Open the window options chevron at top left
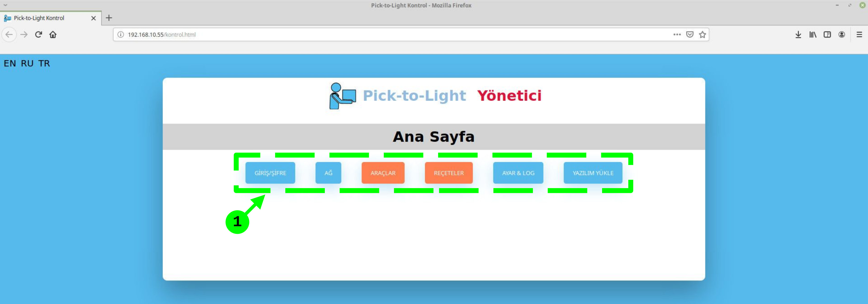Viewport: 868px width, 304px height. [5, 6]
